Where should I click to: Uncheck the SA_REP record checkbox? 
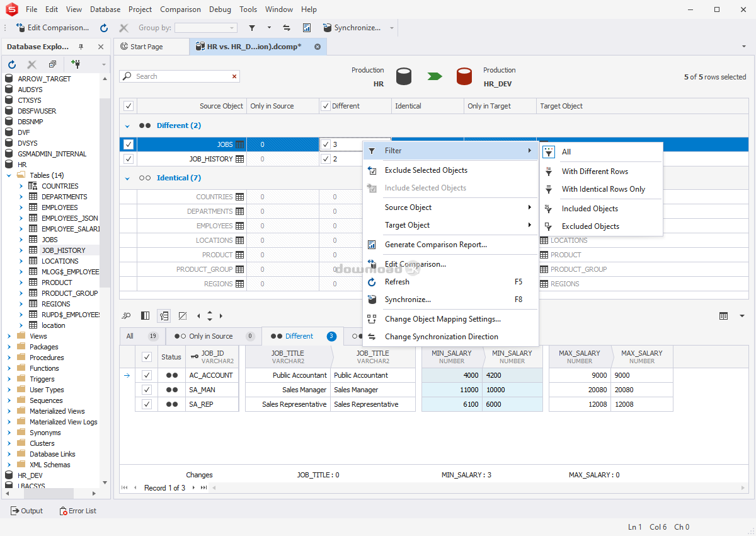coord(147,404)
